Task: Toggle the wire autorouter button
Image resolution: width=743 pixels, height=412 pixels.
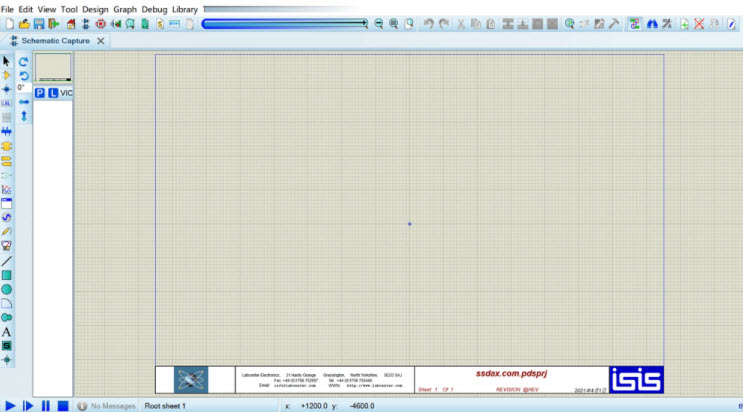Action: coord(634,23)
